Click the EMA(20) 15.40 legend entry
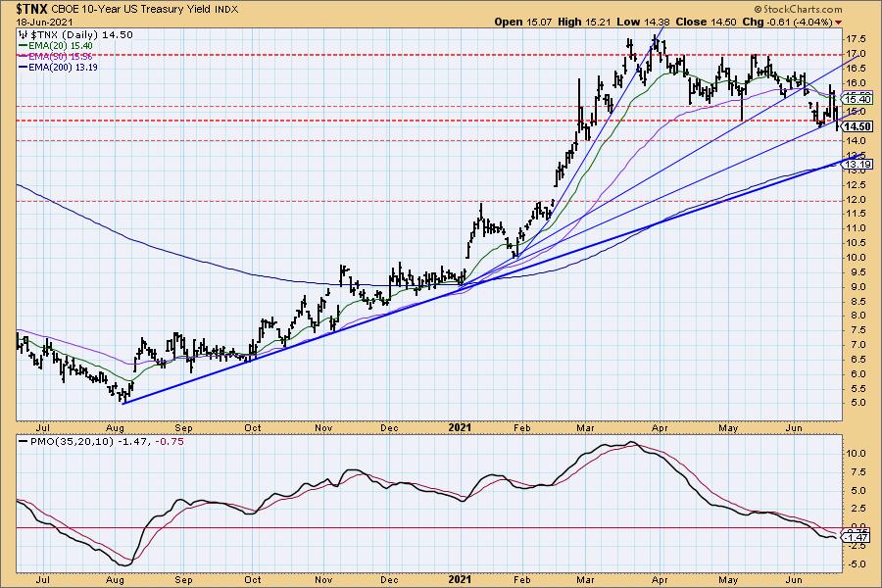The width and height of the screenshot is (882, 588). tap(60, 46)
